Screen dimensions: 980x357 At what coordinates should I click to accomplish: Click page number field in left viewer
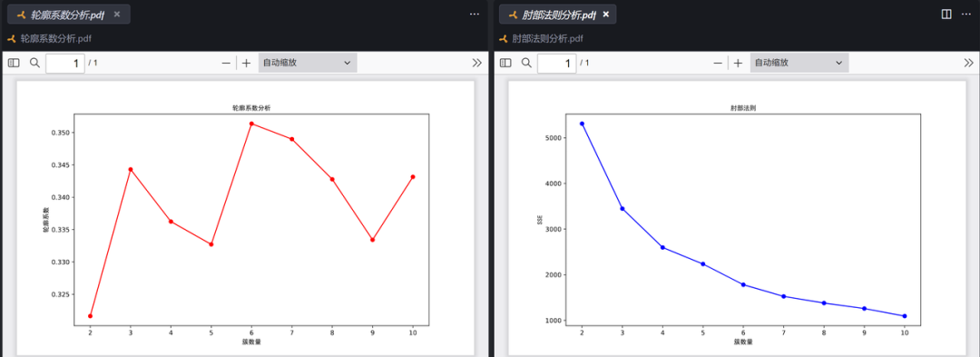(x=65, y=63)
